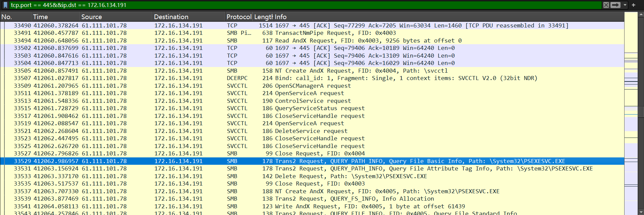Add a filter button with the plus

click(x=634, y=5)
